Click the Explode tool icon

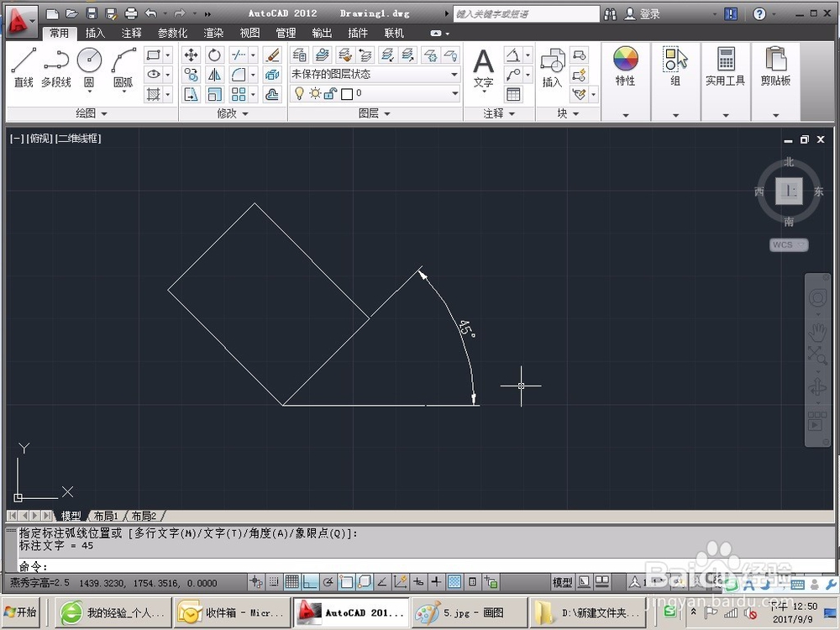[x=272, y=75]
